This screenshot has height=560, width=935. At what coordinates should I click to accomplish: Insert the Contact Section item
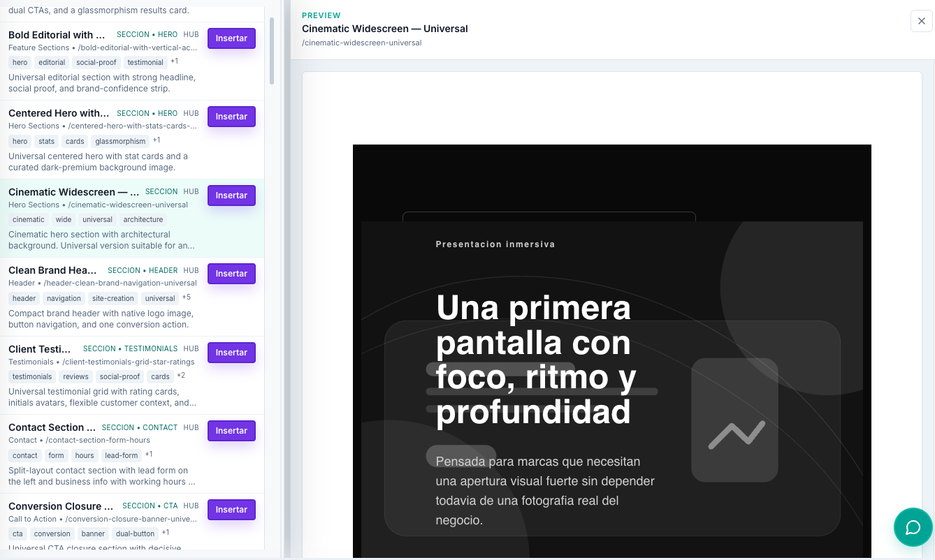coord(231,431)
